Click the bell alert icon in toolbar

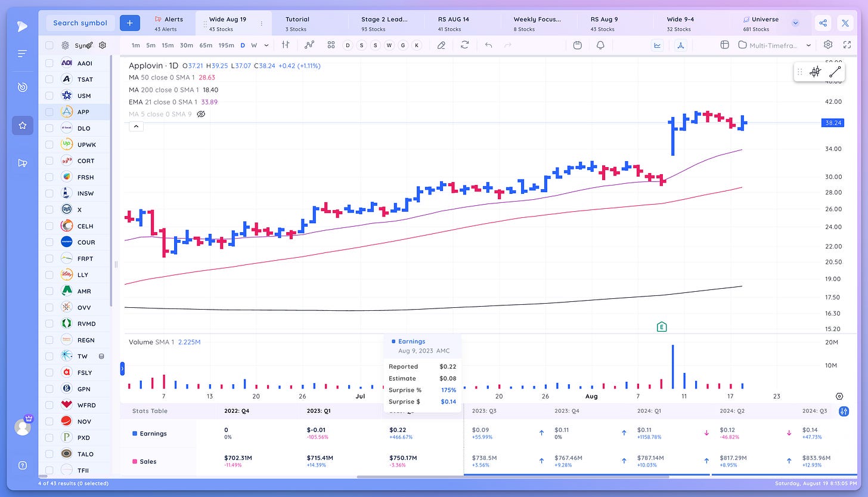coord(600,45)
